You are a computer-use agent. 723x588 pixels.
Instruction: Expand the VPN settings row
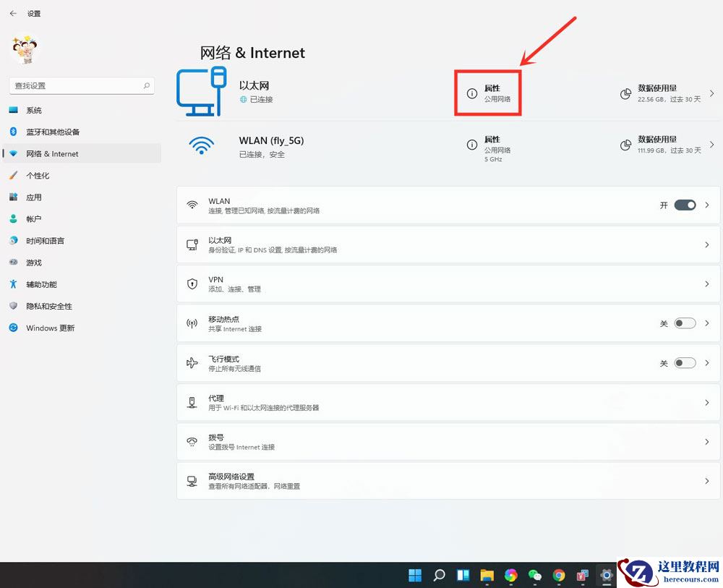coord(706,284)
